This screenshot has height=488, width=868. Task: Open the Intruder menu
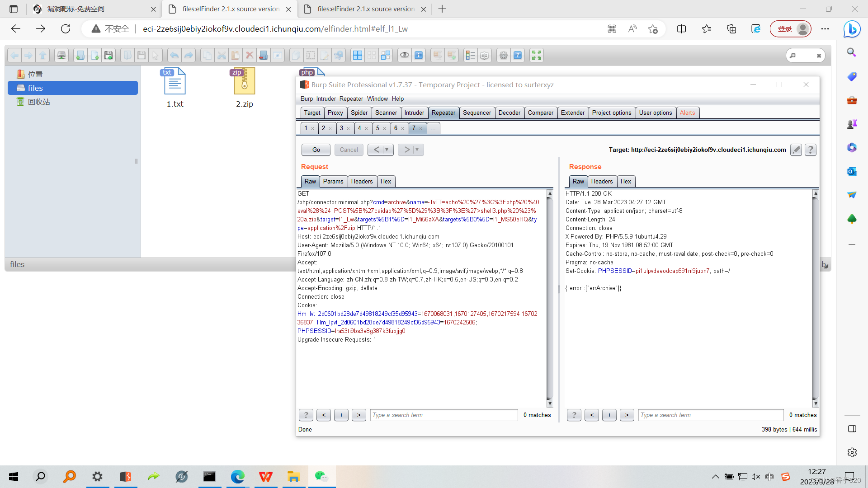(326, 99)
